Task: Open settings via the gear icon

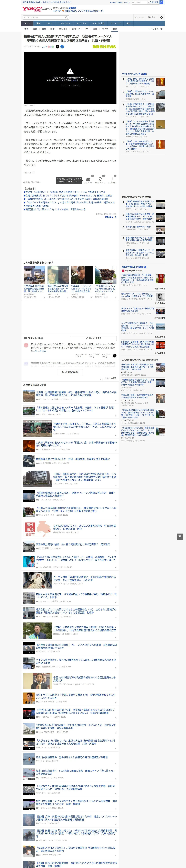Action: (161, 18)
